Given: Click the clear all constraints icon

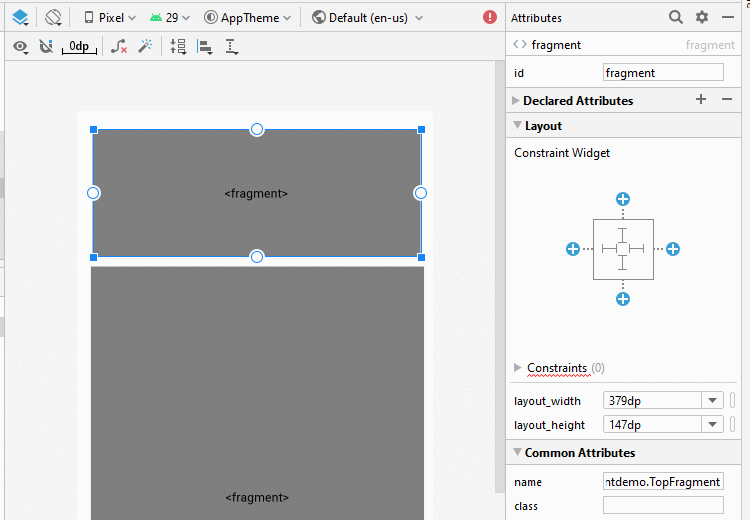Looking at the screenshot, I should (119, 46).
